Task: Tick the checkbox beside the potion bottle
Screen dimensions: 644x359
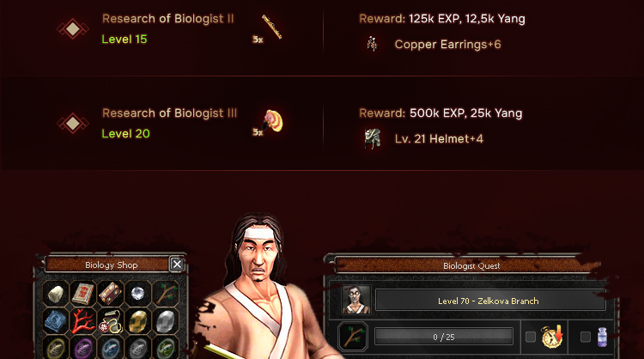Action: (x=586, y=337)
